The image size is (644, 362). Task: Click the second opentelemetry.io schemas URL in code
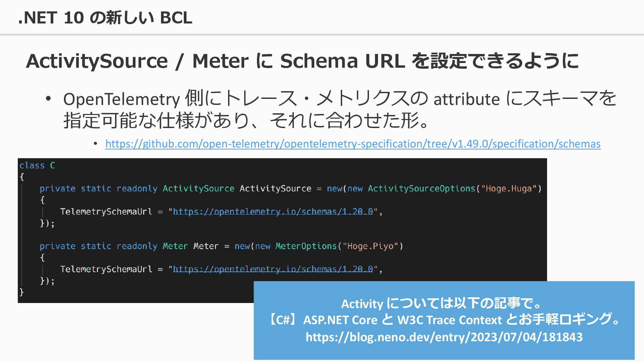click(x=273, y=269)
